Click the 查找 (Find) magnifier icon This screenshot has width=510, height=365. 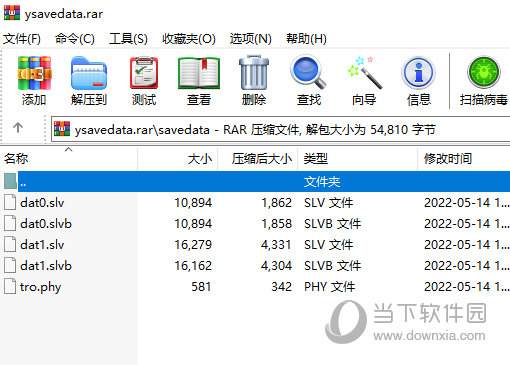(308, 72)
